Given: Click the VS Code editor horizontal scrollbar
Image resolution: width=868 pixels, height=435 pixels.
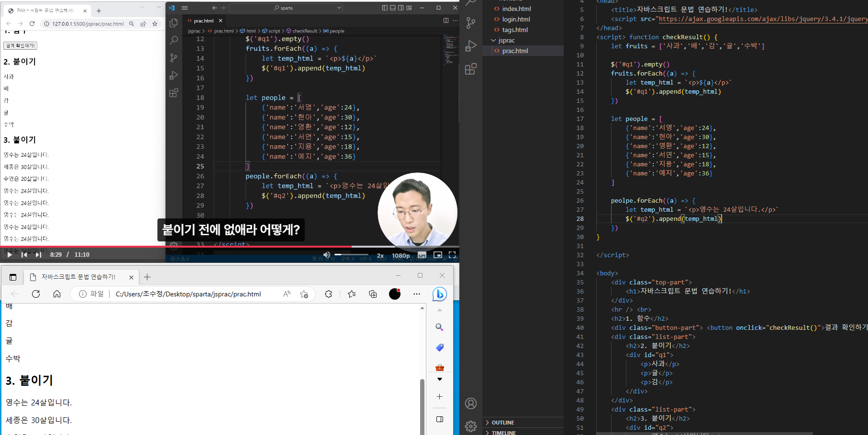Looking at the screenshot, I should [704, 434].
